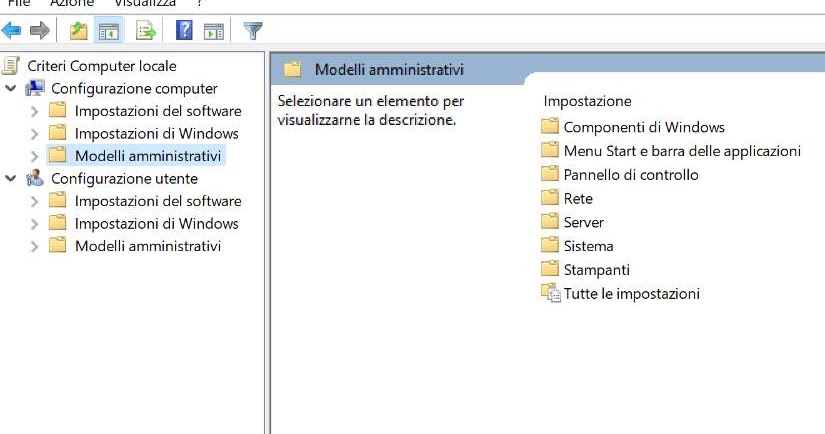Viewport: 825px width, 434px height.
Task: Expand Modelli amministrativi under Configurazione computer
Action: pyautogui.click(x=35, y=156)
